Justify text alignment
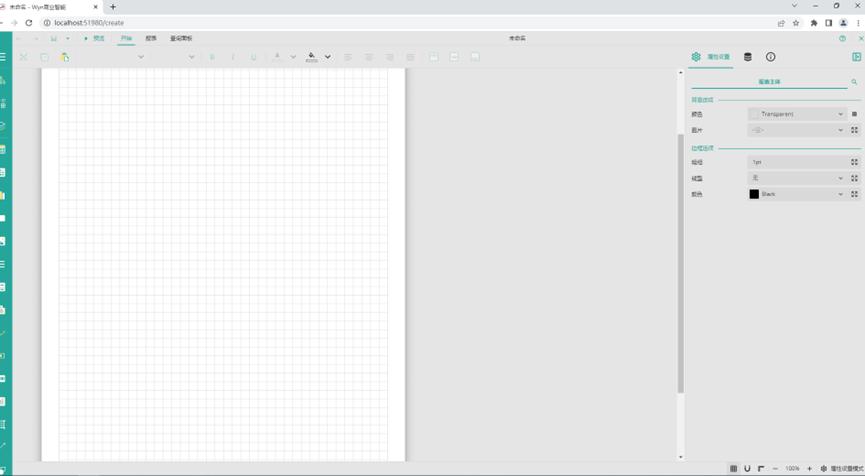The image size is (865, 476). [410, 57]
